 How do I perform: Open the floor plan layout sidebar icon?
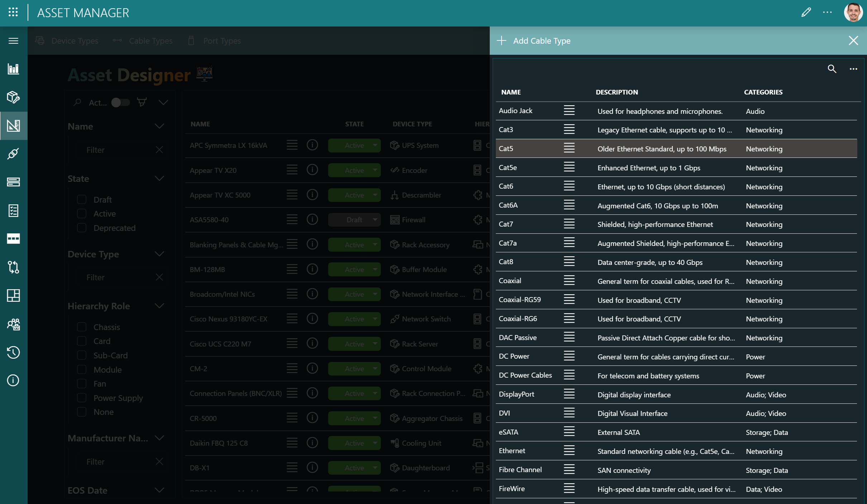[x=13, y=295]
